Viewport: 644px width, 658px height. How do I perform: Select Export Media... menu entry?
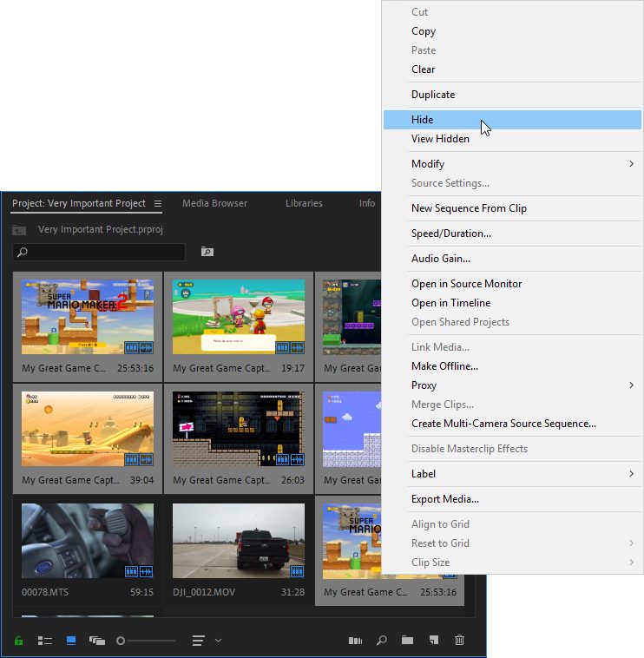pyautogui.click(x=445, y=499)
